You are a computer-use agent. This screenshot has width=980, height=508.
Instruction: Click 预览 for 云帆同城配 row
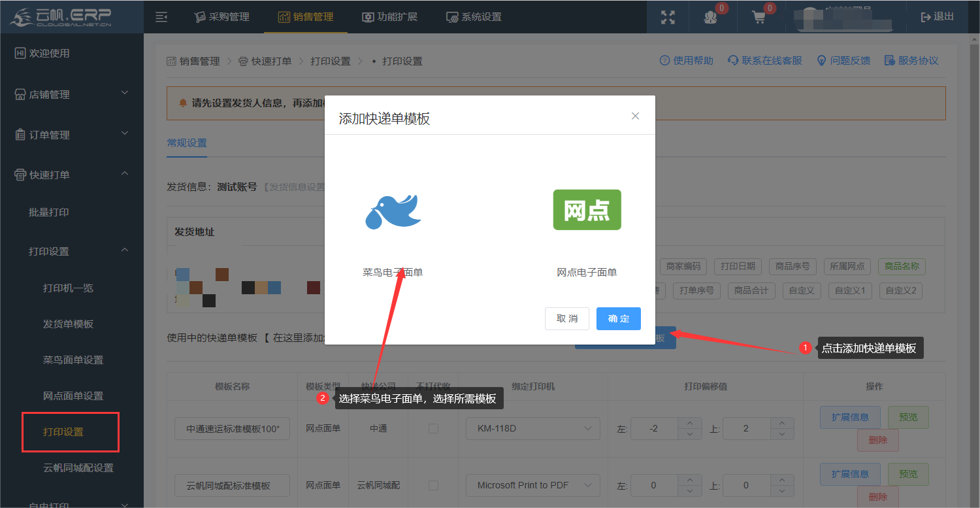tap(908, 473)
